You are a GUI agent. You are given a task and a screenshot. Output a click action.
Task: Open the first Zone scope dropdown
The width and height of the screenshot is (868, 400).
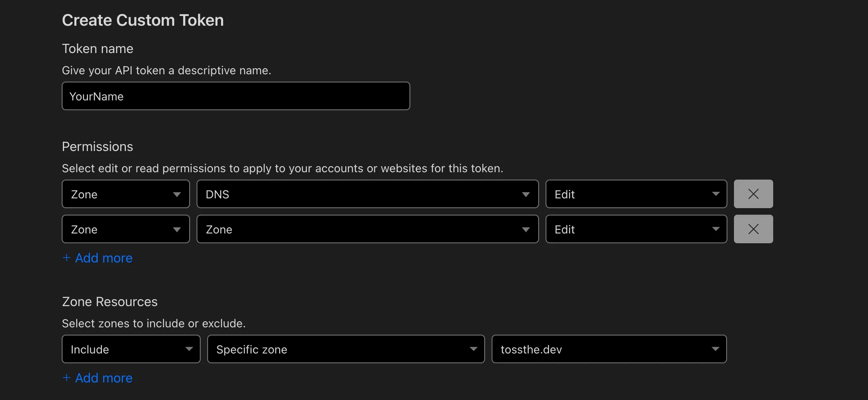tap(125, 194)
